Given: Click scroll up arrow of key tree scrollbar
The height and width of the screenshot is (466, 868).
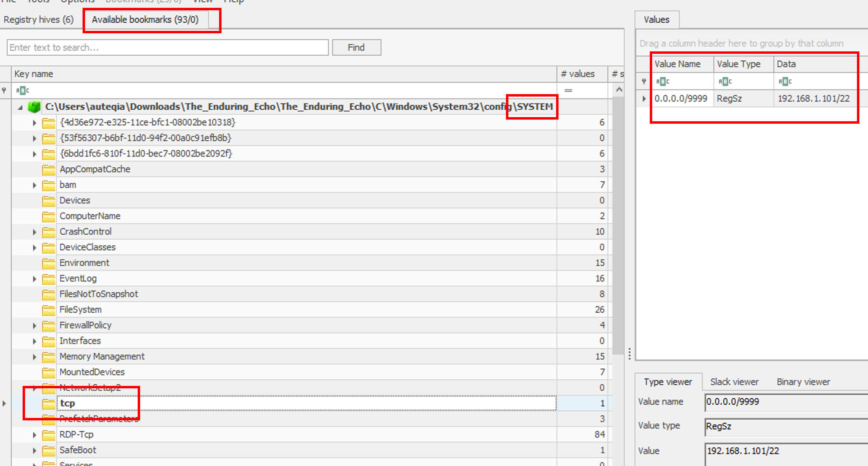Looking at the screenshot, I should click(x=619, y=90).
